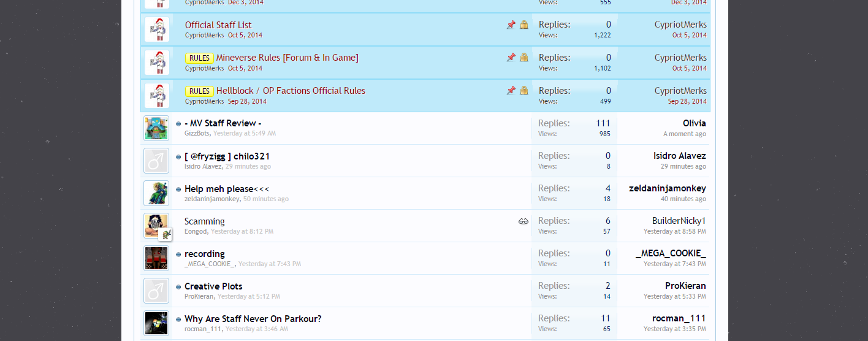868x341 pixels.
Task: Open last poster CypriotMerks on Official Staff List row
Action: (680, 25)
